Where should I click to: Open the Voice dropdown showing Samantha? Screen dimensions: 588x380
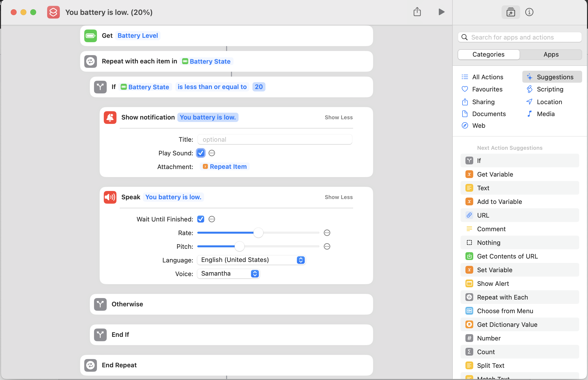pyautogui.click(x=228, y=273)
